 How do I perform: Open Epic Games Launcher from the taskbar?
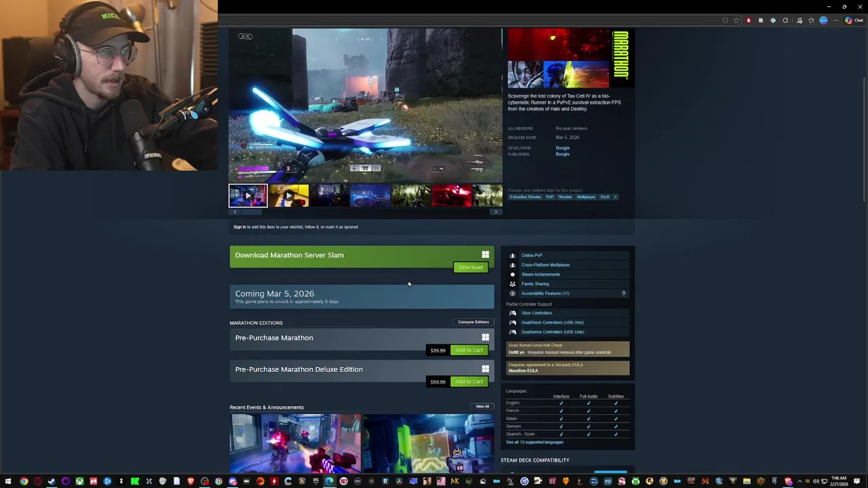315,481
